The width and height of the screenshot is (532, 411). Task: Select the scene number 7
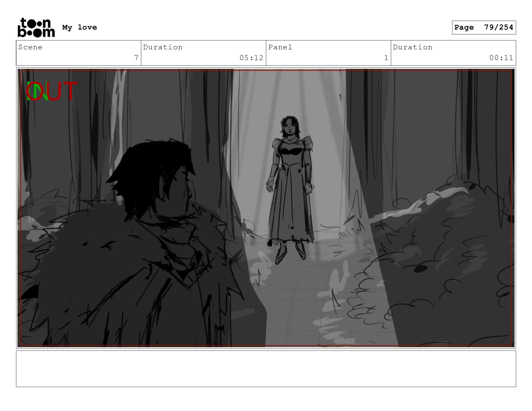tap(136, 58)
